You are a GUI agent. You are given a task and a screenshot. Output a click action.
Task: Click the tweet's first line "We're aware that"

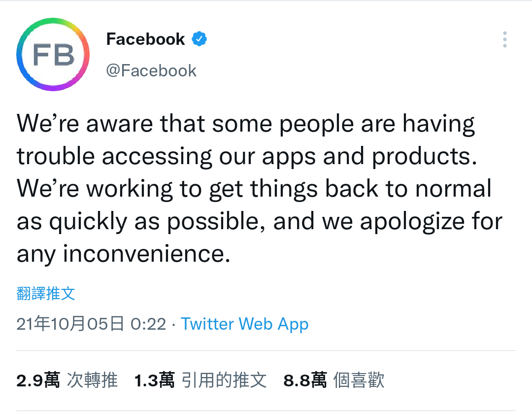(111, 124)
